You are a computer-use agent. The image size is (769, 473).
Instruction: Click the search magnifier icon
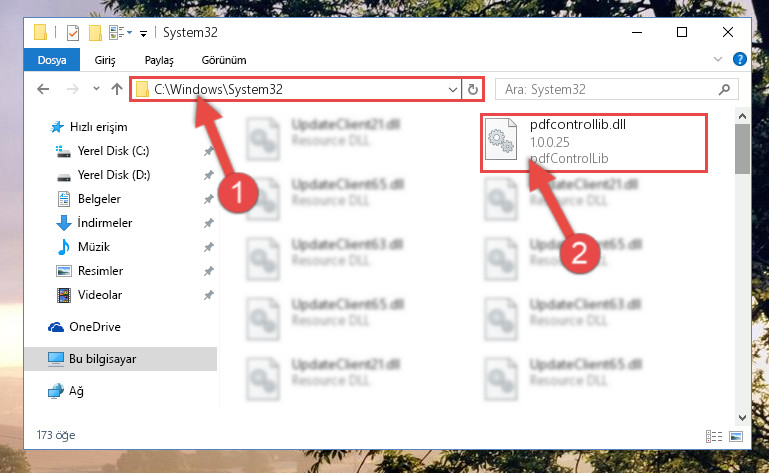click(724, 89)
